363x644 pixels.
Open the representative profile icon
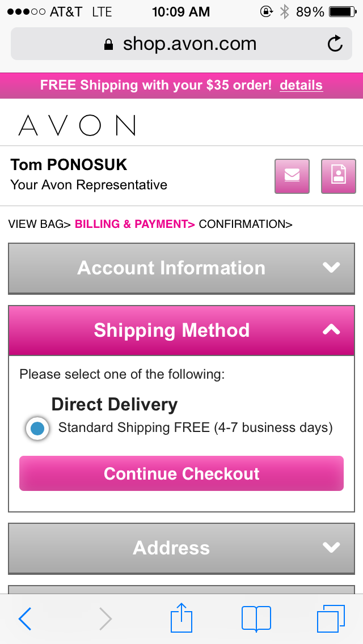[x=338, y=176]
